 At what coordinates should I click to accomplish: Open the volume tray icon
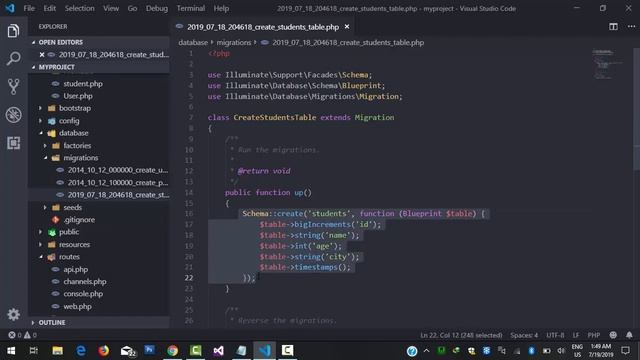tap(561, 351)
